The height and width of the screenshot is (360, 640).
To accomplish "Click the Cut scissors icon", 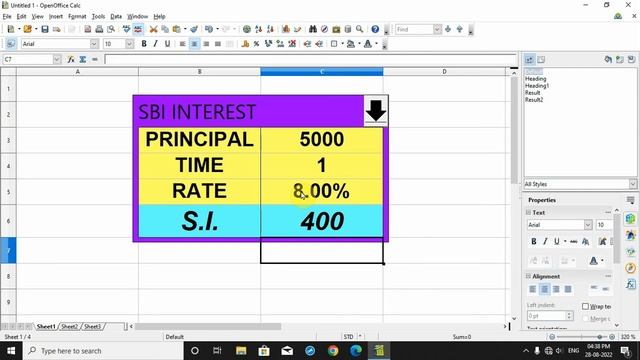I will pos(153,29).
